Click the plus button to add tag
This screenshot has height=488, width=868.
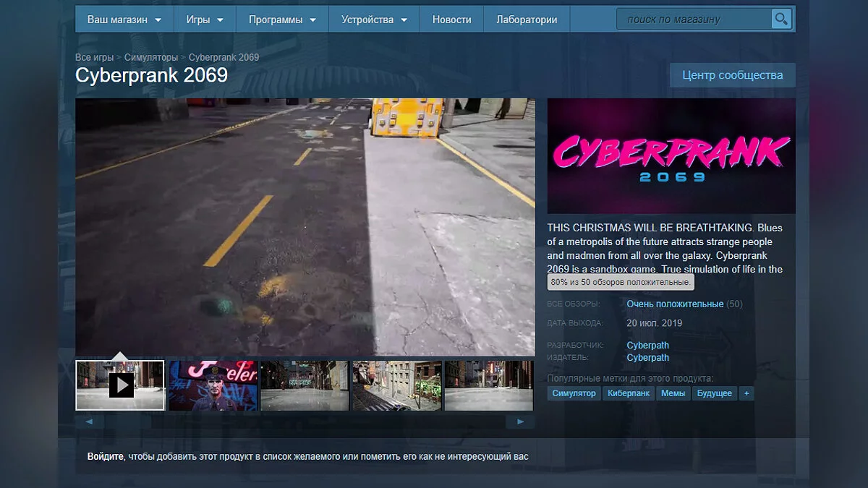point(746,393)
